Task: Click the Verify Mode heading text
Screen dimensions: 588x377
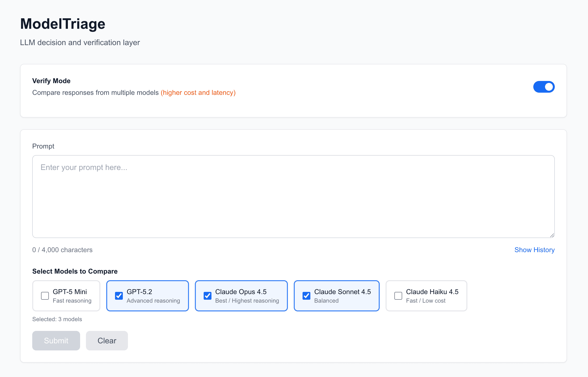Action: (51, 81)
